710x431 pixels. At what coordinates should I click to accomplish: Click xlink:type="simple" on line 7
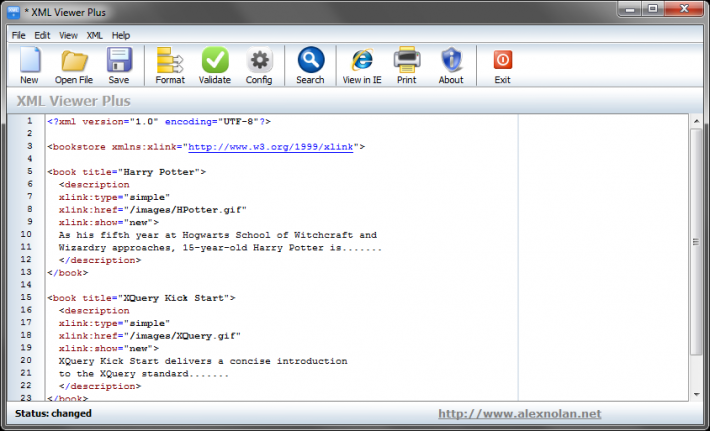coord(114,197)
